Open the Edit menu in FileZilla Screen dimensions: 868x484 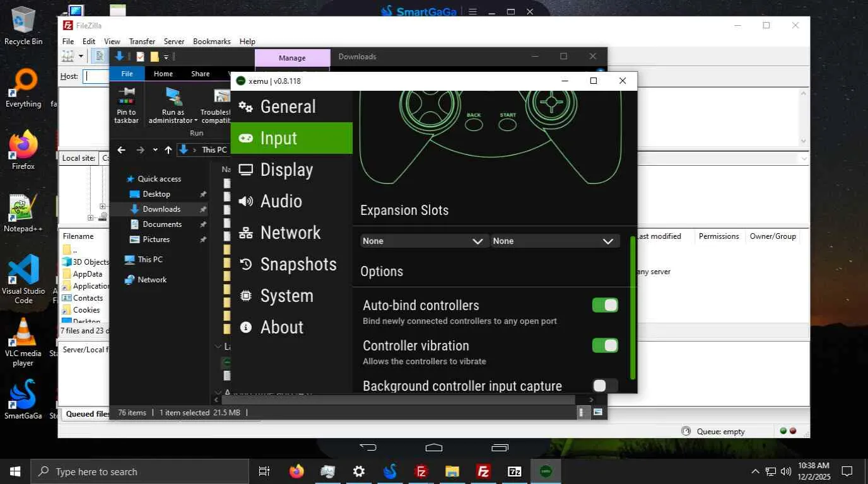89,42
